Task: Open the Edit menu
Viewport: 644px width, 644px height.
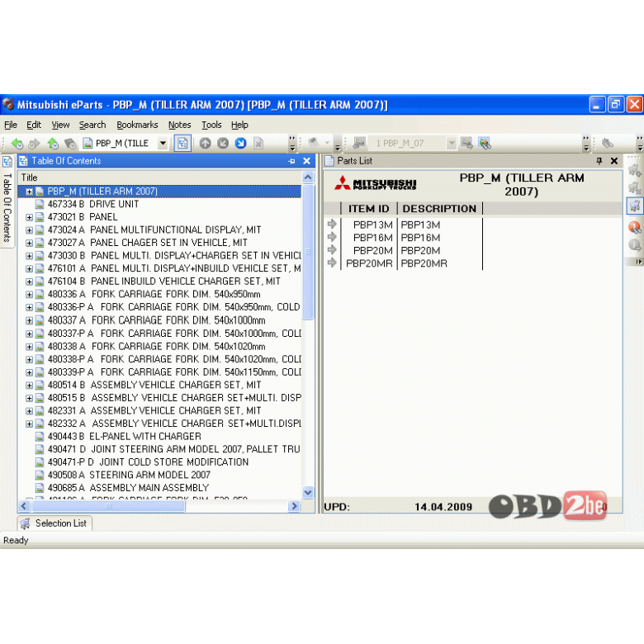Action: pos(34,125)
